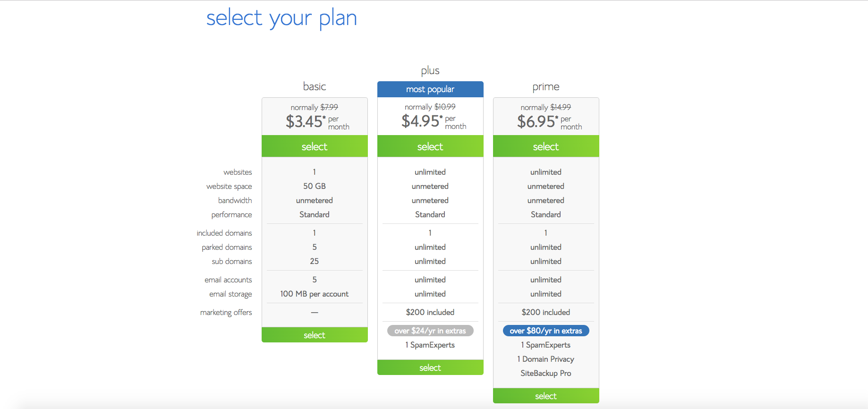Click '100 MB per account' basic value
Screen dimensions: 868x409
point(315,294)
